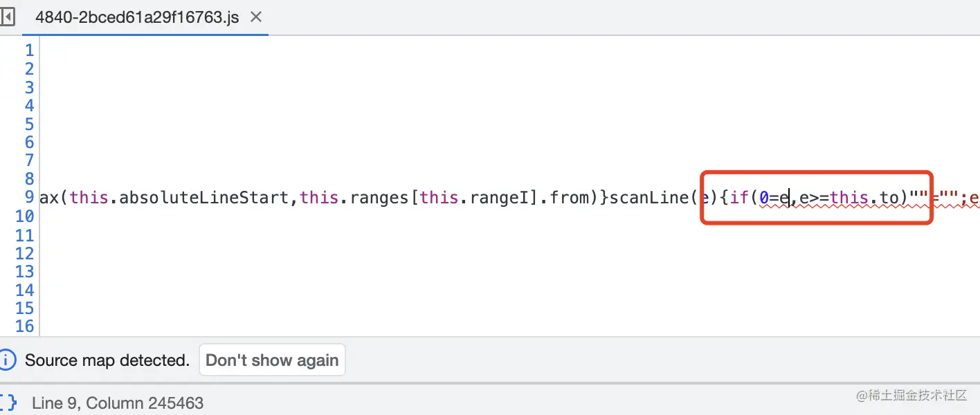Click the Source map detected message
This screenshot has height=415, width=980.
pyautogui.click(x=107, y=360)
